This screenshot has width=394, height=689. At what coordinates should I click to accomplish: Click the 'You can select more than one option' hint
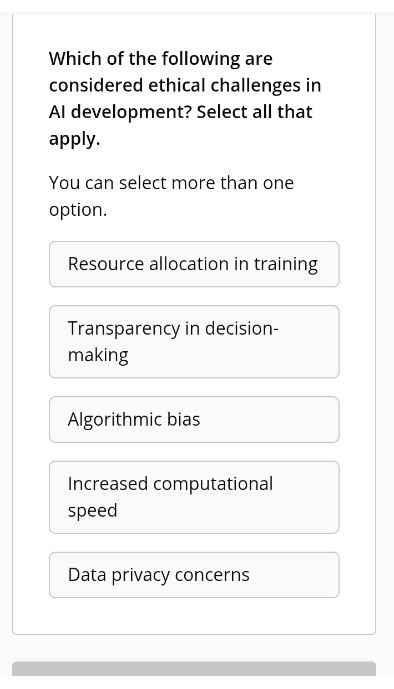tap(171, 196)
